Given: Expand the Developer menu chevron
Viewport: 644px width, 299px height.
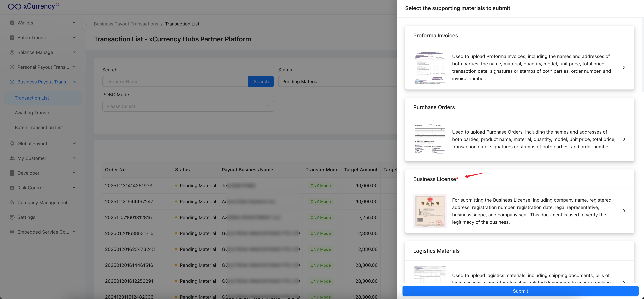Looking at the screenshot, I should click(74, 173).
